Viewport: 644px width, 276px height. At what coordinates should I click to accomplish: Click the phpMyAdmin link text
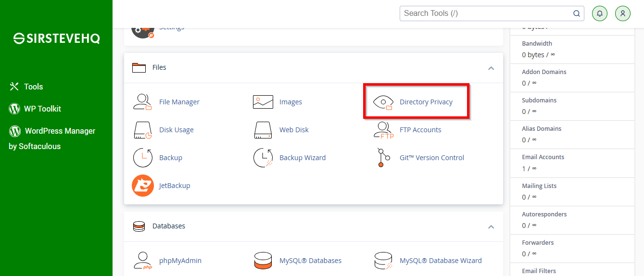click(180, 261)
